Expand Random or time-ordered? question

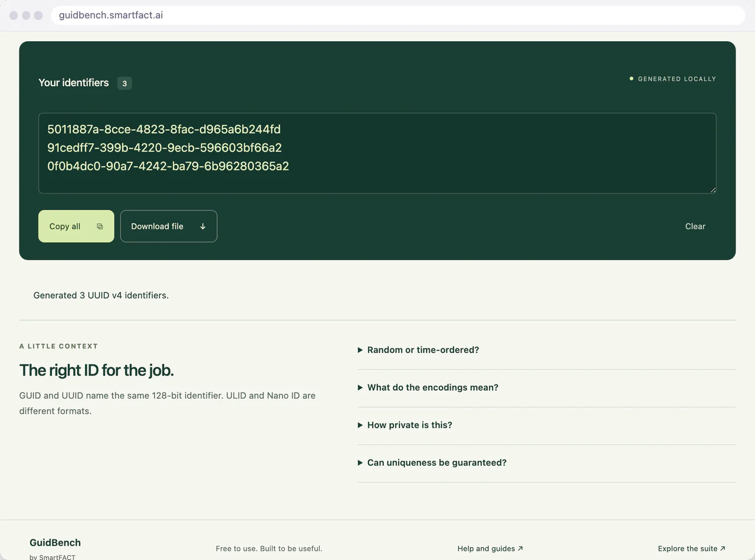(546, 350)
